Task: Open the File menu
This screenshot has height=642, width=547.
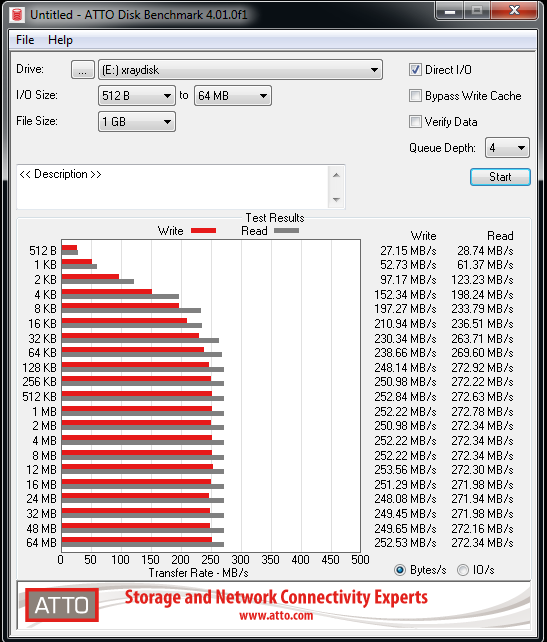Action: click(x=25, y=40)
